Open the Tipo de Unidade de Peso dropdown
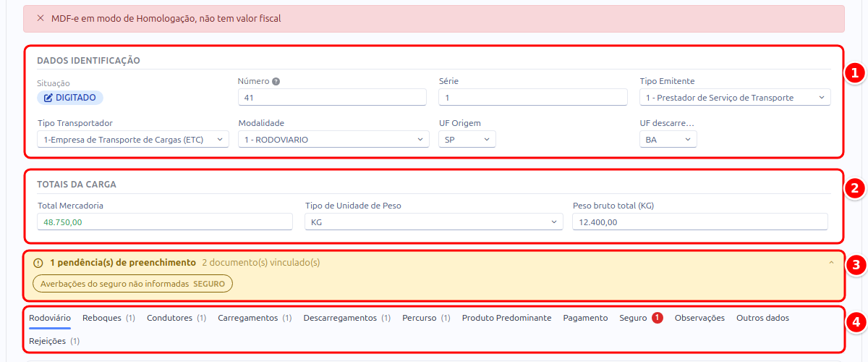 [434, 222]
